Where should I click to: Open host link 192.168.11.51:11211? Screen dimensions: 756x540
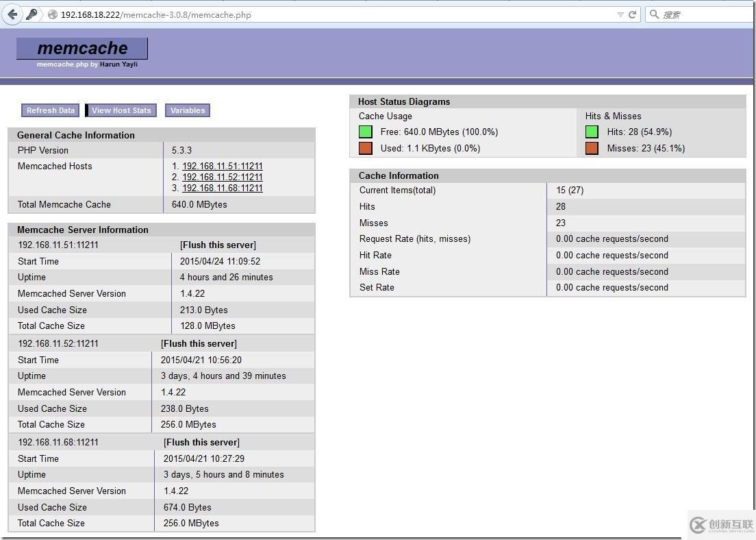(223, 166)
